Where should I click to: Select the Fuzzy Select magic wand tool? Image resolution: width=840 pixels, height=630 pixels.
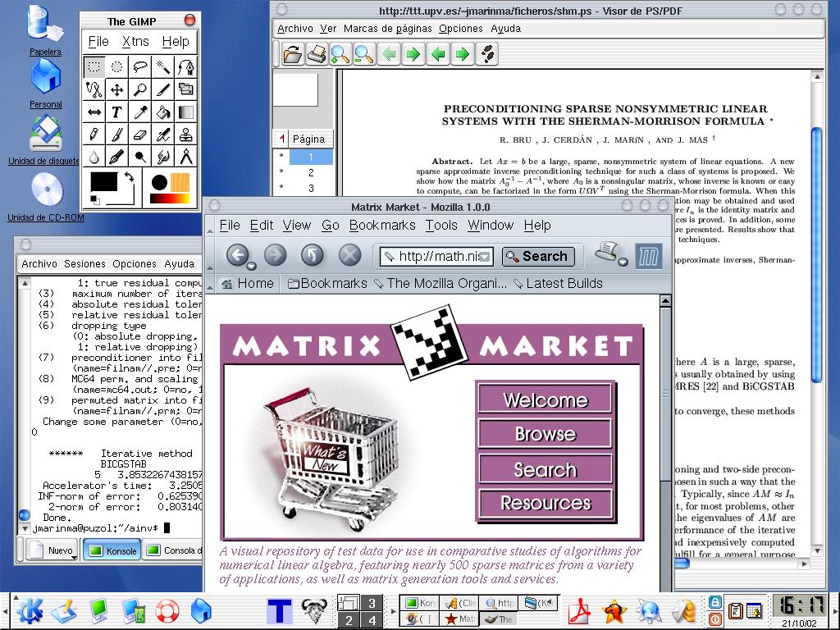pyautogui.click(x=163, y=67)
